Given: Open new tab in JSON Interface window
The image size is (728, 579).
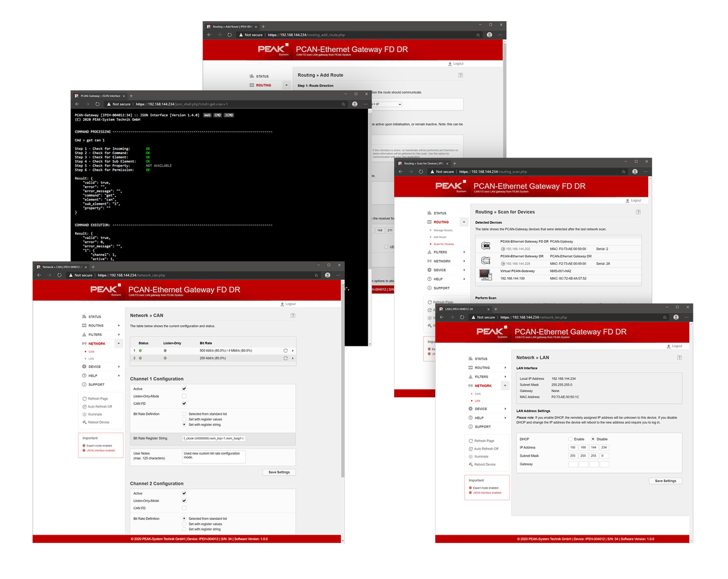Looking at the screenshot, I should (x=131, y=96).
